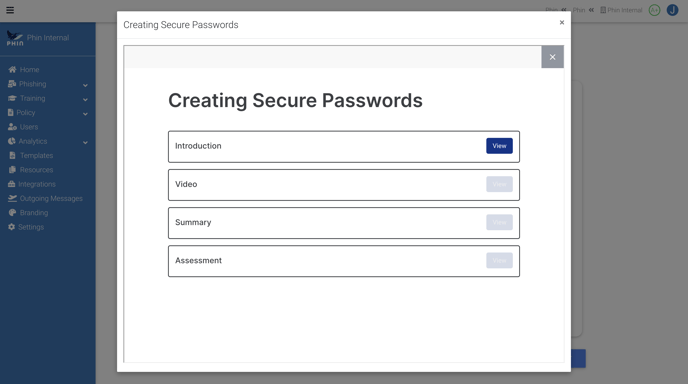Expand the Analytics submenu chevron
Viewport: 688px width, 384px height.
point(85,143)
